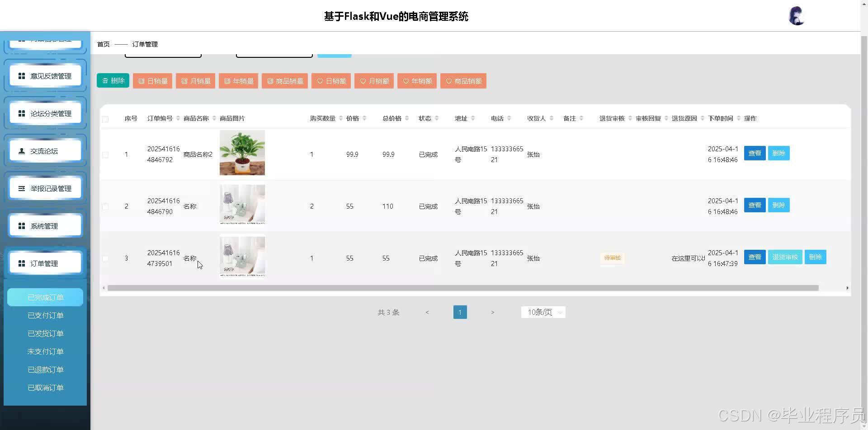Click the 待审核 status tag
This screenshot has height=430, width=868.
point(613,258)
